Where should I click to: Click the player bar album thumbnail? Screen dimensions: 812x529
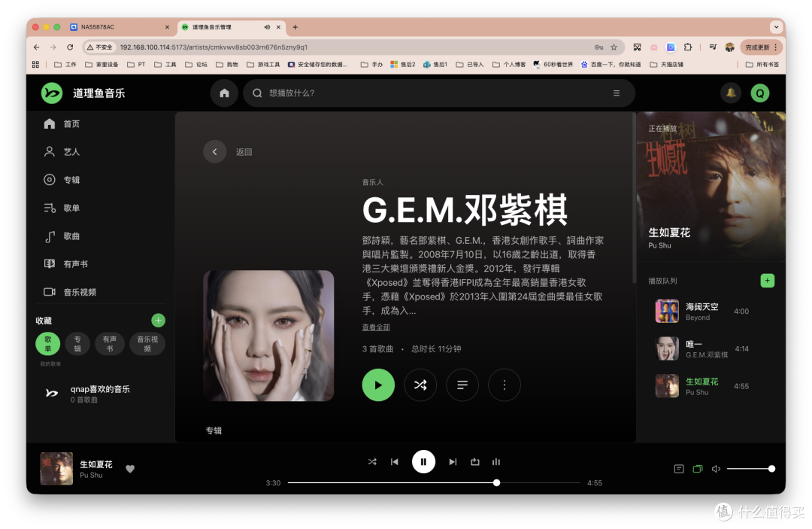(56, 468)
